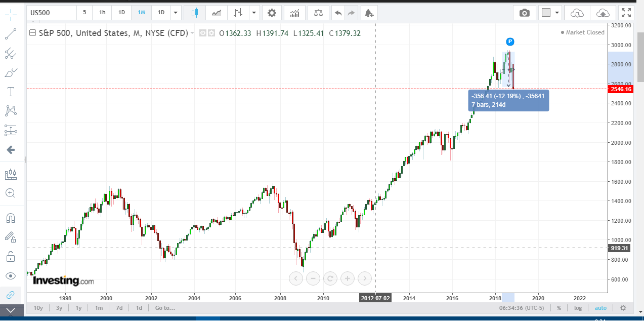Toggle percentage scale
This screenshot has width=644, height=321.
click(x=559, y=308)
